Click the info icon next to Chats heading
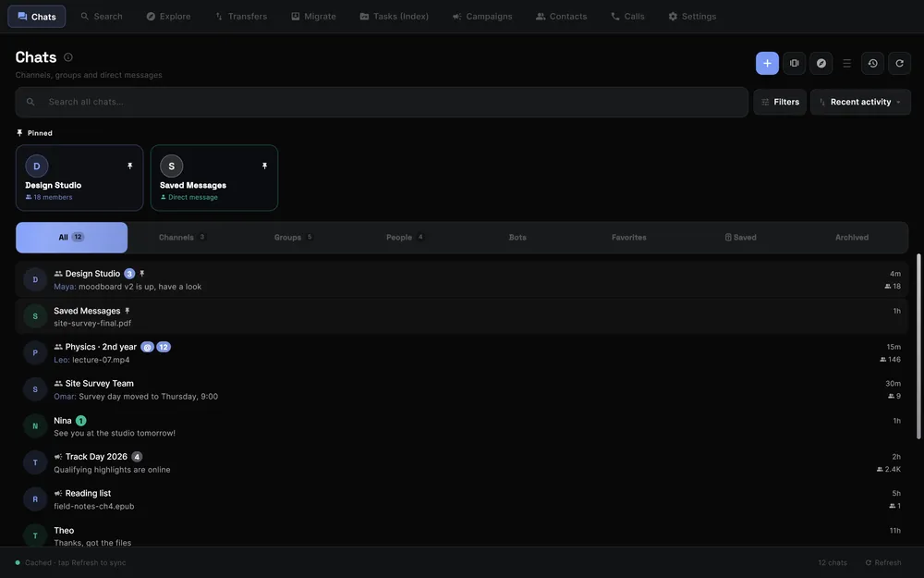Viewport: 924px width, 578px height. tap(67, 57)
